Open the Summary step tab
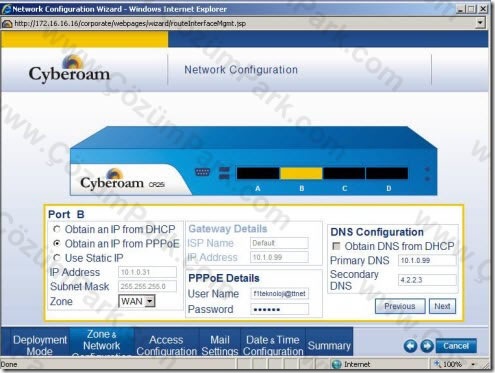 [x=329, y=342]
